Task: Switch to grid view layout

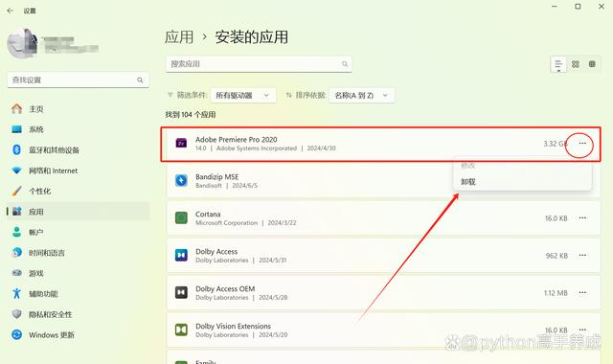Action: coord(576,64)
